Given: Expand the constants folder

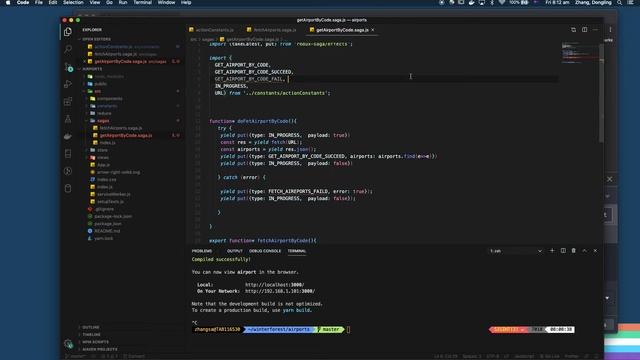Looking at the screenshot, I should click(x=107, y=106).
